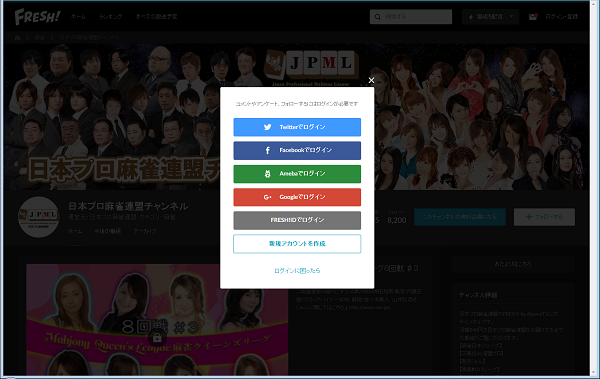The image size is (600, 379).
Task: Click the Facebook f icon on the login button
Action: (x=267, y=150)
